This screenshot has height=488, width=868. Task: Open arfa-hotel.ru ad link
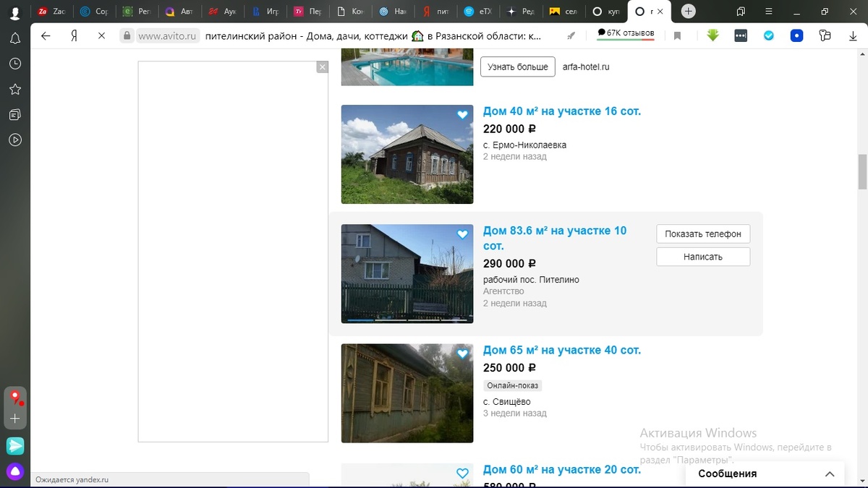[x=586, y=67]
